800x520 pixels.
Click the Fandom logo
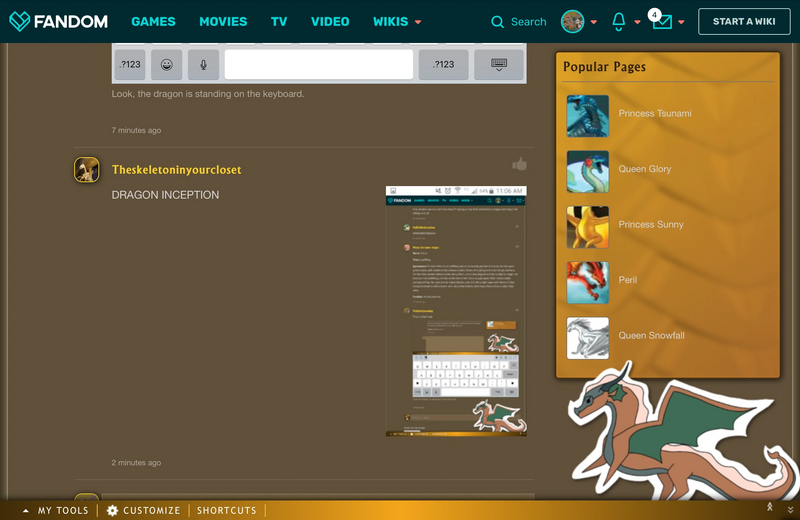[x=58, y=21]
